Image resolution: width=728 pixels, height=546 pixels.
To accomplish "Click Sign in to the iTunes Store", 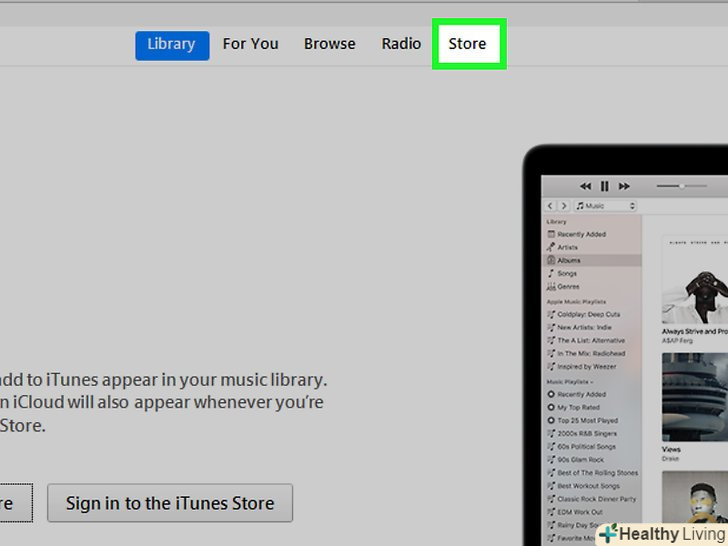I will tap(170, 503).
